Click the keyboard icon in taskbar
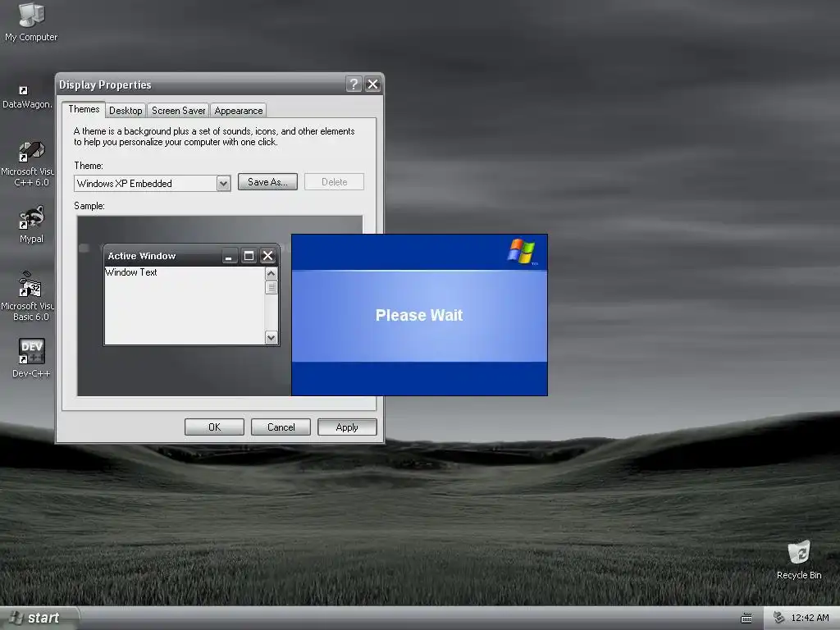 [x=746, y=619]
